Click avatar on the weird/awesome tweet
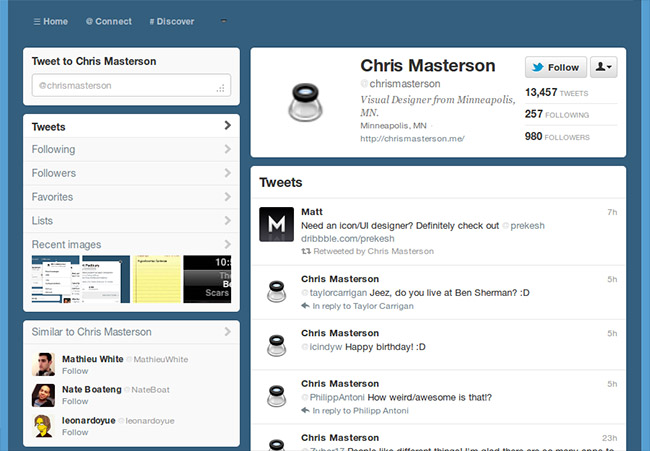650x451 pixels. pos(276,396)
